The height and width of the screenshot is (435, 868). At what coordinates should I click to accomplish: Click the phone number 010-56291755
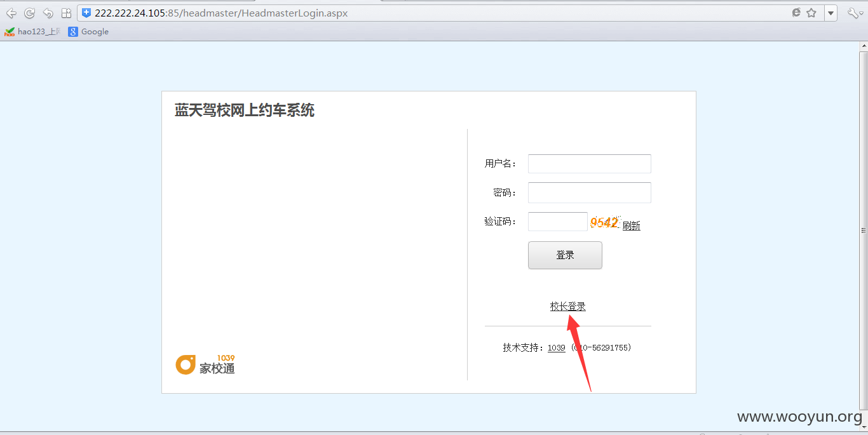[601, 348]
